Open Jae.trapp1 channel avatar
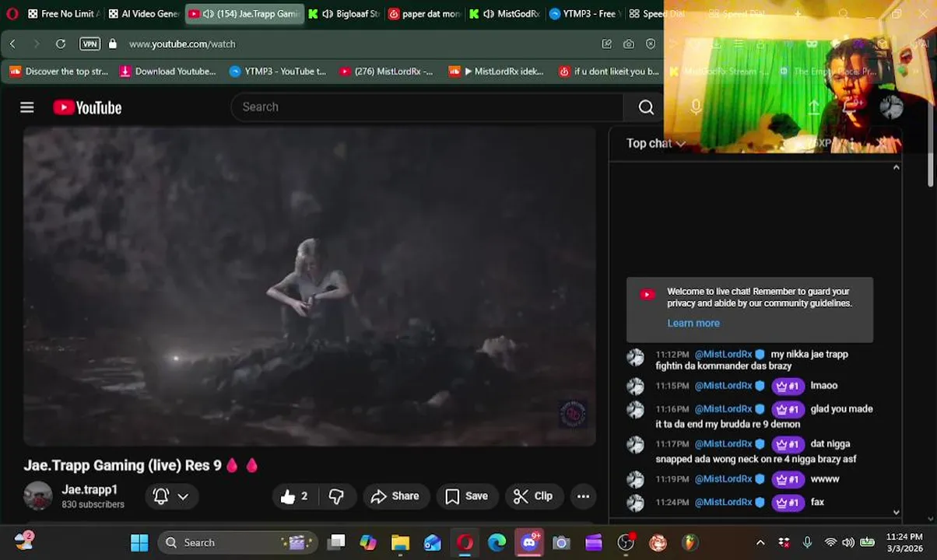 (x=37, y=495)
